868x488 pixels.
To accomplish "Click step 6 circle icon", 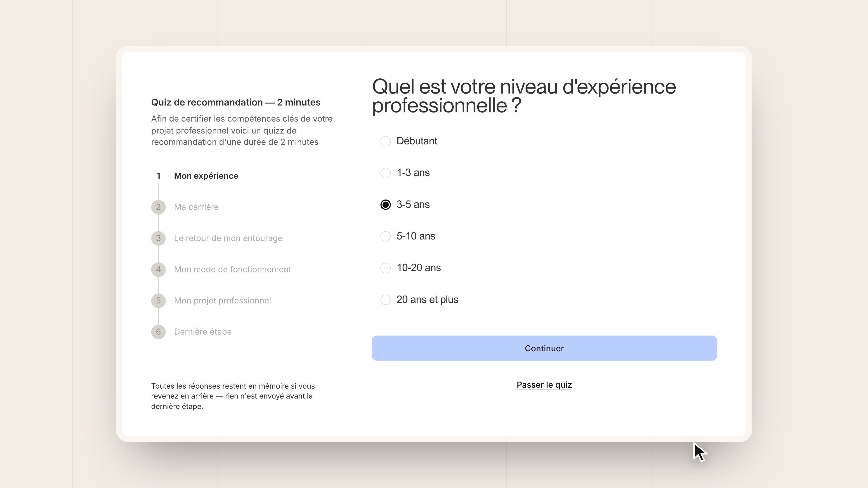I will click(158, 332).
